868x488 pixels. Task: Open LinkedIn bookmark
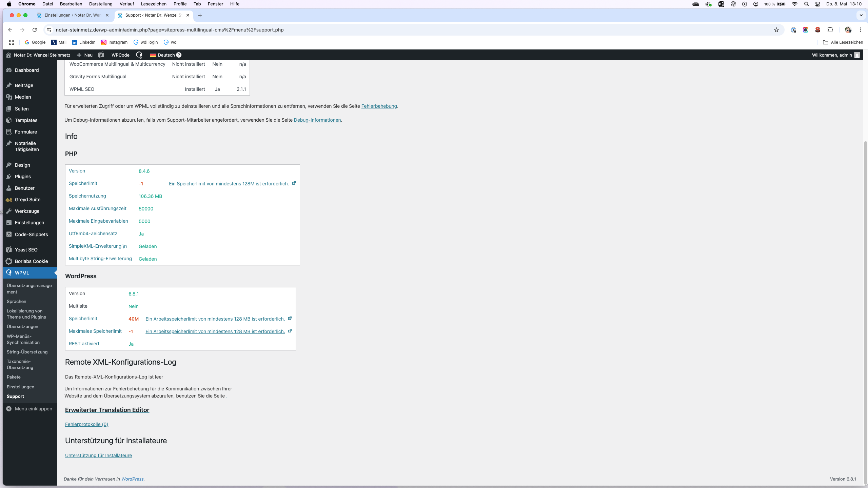(83, 42)
